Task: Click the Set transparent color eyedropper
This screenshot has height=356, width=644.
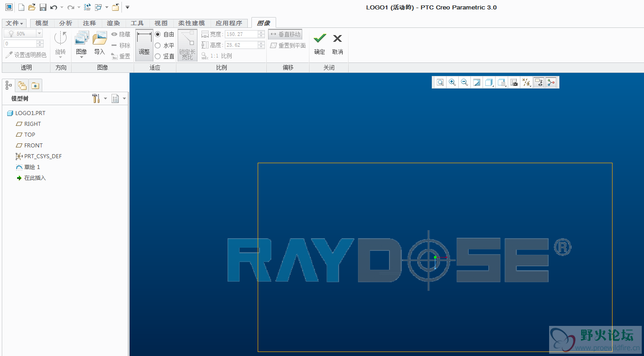Action: click(26, 55)
